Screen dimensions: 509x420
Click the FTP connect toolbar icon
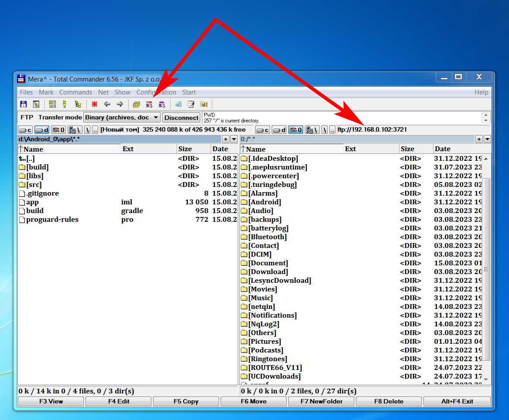(x=149, y=104)
